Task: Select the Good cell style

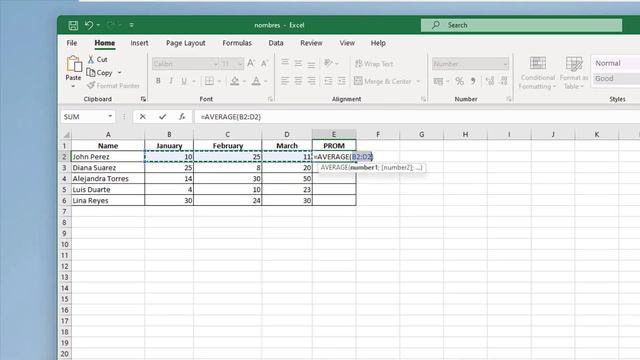Action: 616,78
